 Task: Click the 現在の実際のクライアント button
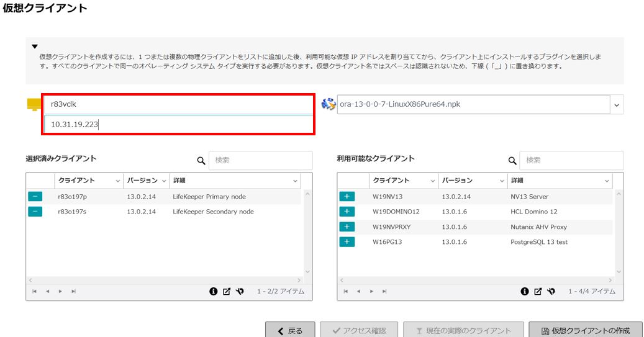click(x=463, y=330)
